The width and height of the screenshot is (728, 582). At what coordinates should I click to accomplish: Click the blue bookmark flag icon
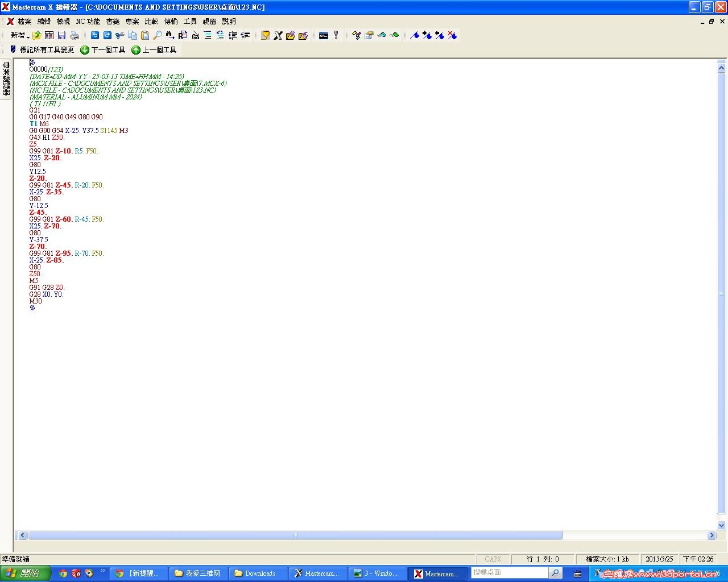point(415,35)
